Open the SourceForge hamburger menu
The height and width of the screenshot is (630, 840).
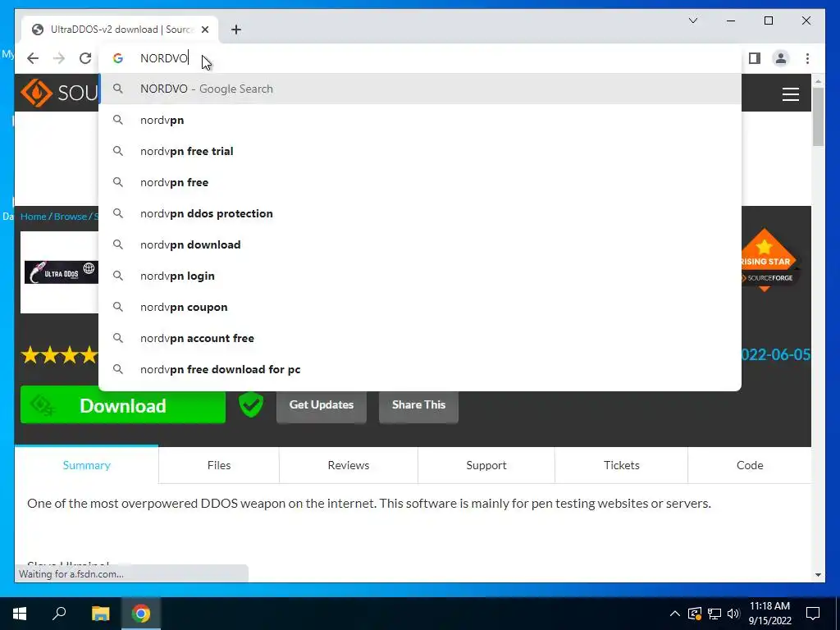pos(790,94)
